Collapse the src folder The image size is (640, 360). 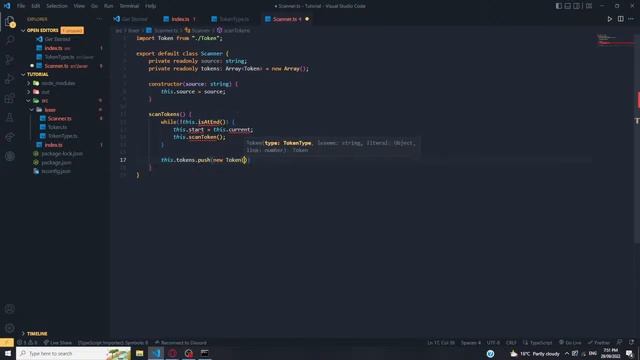45,100
